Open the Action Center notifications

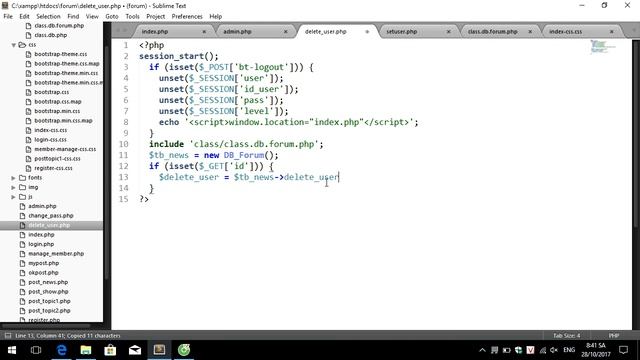(x=623, y=350)
